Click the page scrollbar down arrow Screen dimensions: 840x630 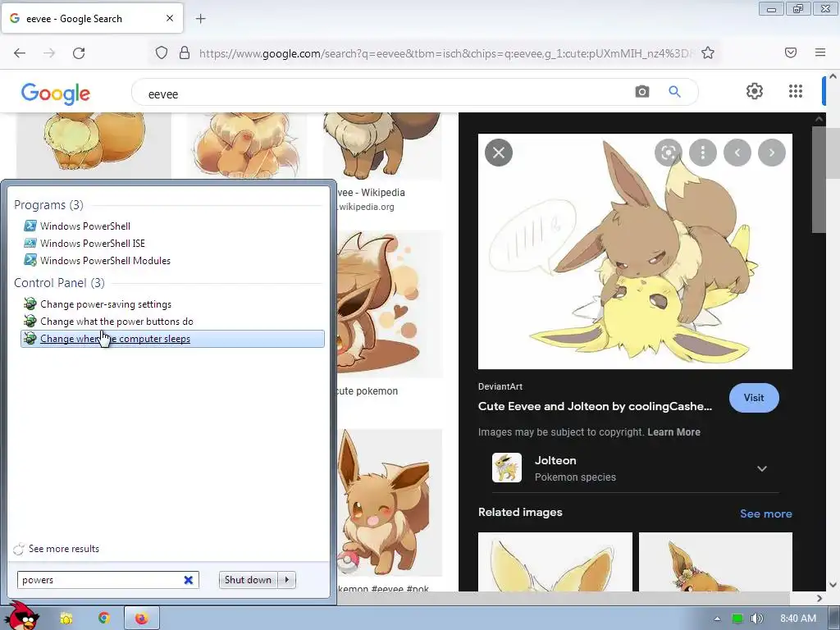[x=833, y=585]
